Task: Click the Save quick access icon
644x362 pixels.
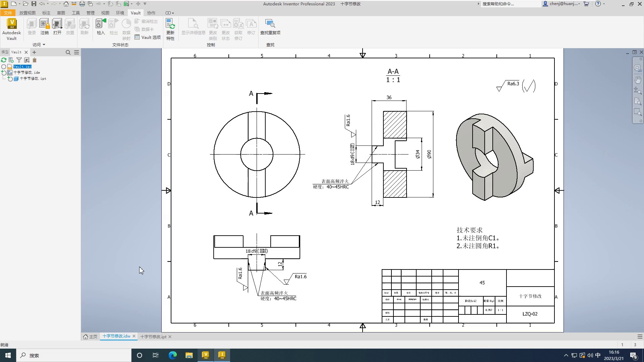Action: 34,4
